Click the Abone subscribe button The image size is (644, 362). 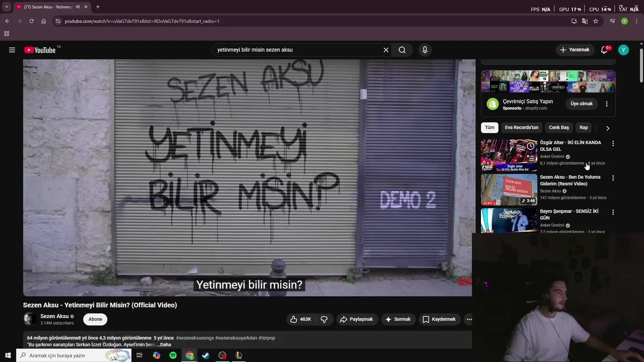95,319
